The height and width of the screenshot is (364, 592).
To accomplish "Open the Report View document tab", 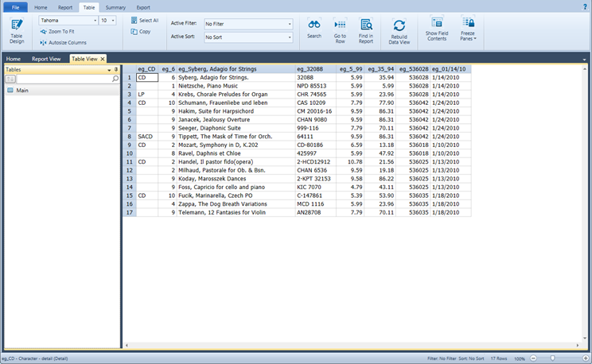I will coord(46,59).
